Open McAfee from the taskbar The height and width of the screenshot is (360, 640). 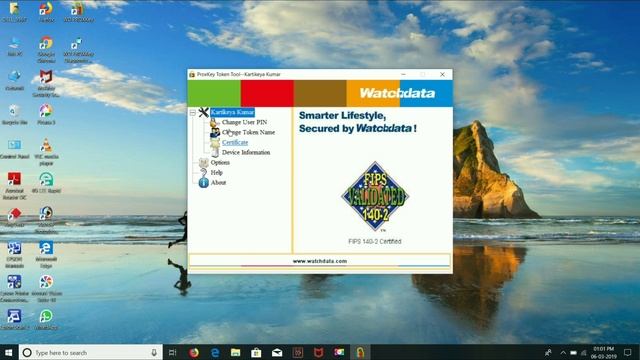(x=318, y=352)
